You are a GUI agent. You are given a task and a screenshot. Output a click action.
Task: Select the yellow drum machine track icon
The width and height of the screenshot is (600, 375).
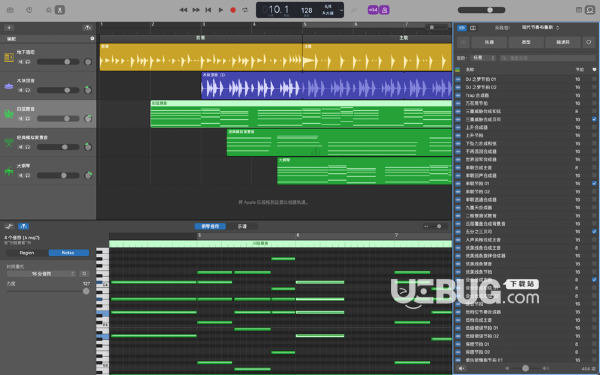pyautogui.click(x=9, y=57)
